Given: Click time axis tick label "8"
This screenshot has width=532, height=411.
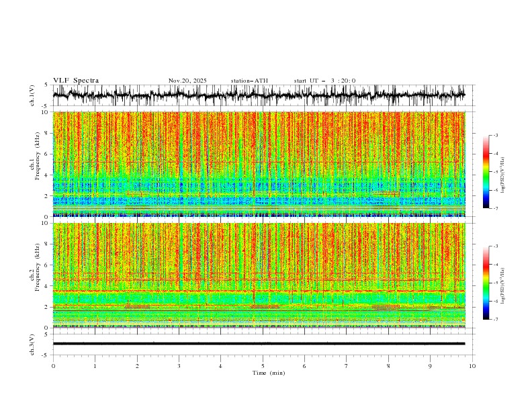Looking at the screenshot, I should (x=388, y=366).
